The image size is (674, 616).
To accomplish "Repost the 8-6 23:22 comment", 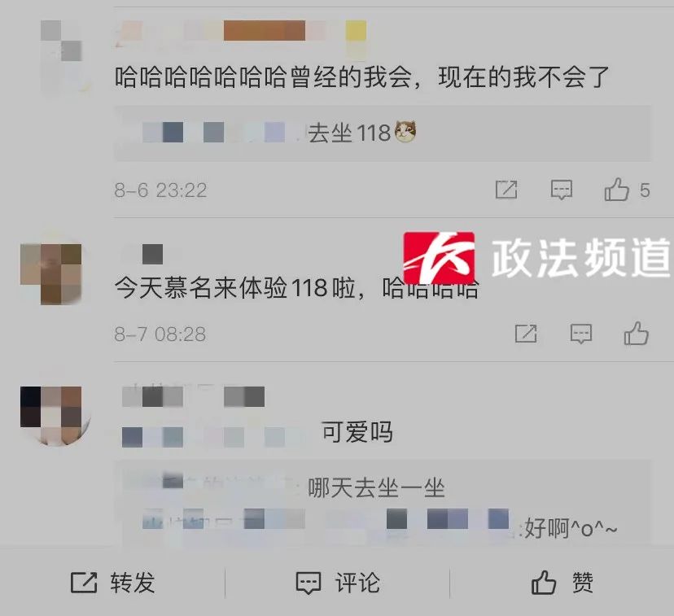I will click(506, 190).
